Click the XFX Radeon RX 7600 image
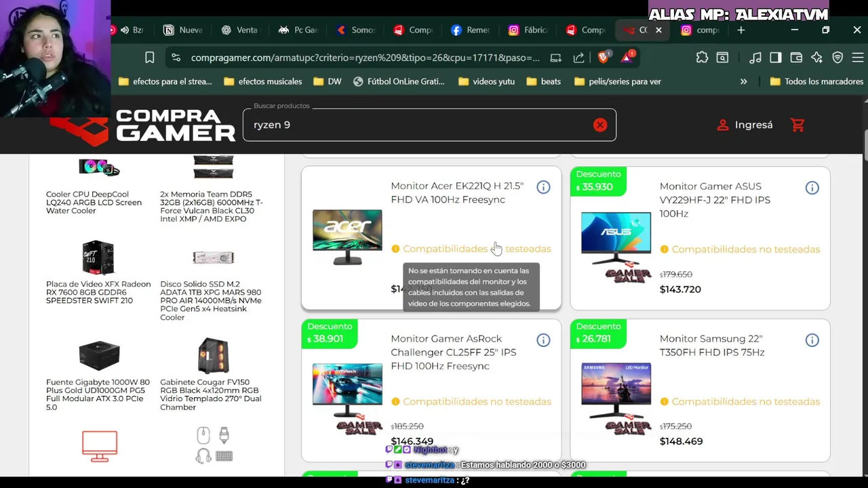The image size is (868, 488). pyautogui.click(x=98, y=258)
